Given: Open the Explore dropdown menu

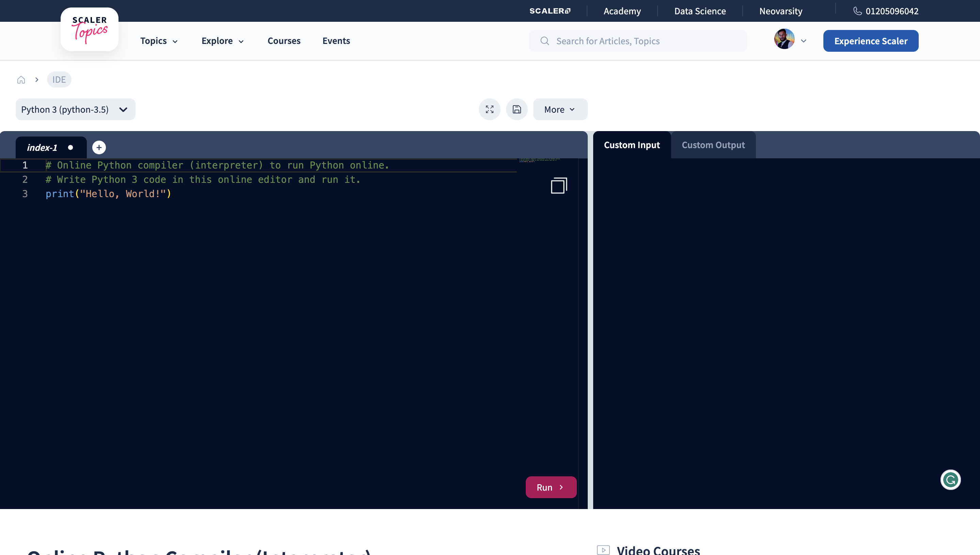Looking at the screenshot, I should (x=223, y=41).
